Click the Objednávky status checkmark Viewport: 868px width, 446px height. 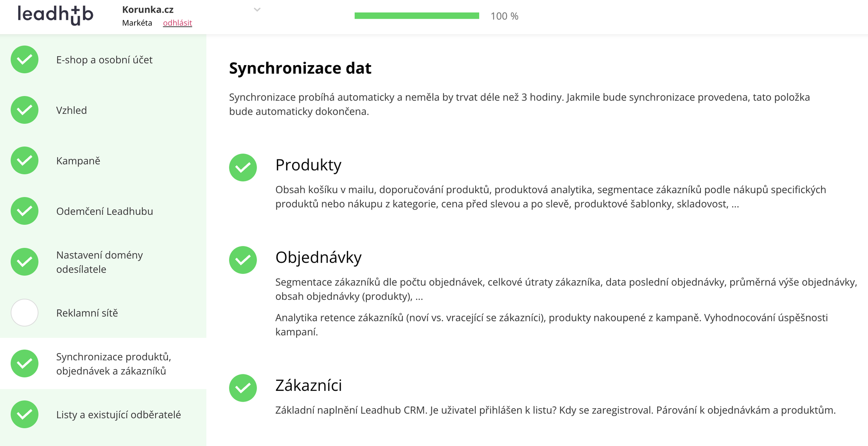click(243, 260)
